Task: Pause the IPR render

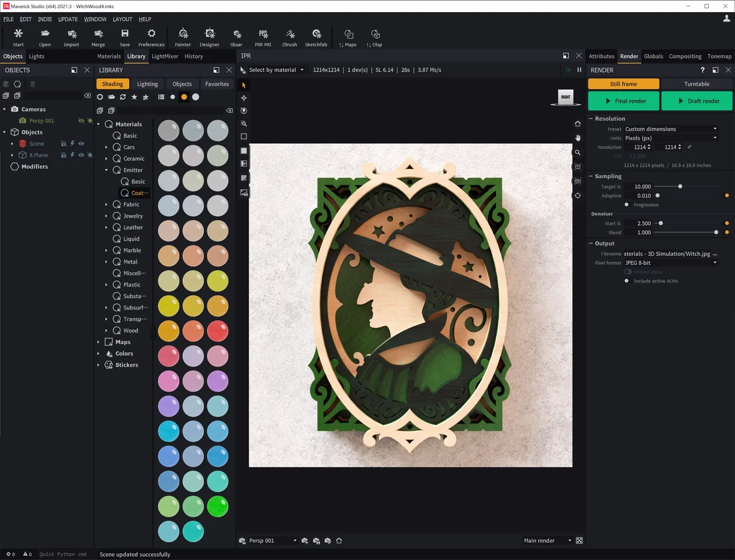Action: tap(579, 69)
